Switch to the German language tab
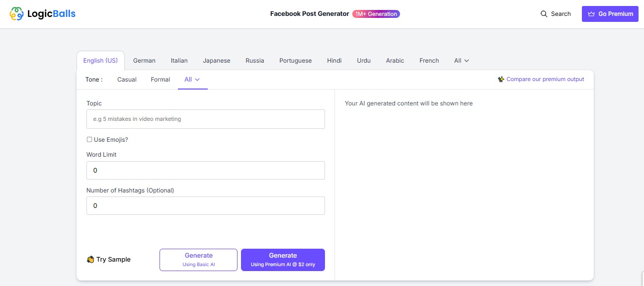The height and width of the screenshot is (286, 644). [x=144, y=61]
